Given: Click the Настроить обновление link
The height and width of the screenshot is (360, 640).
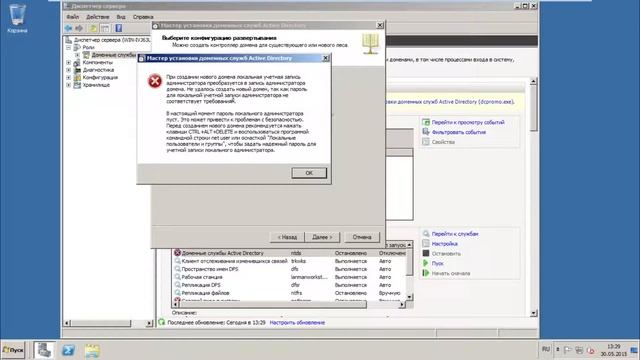Looking at the screenshot, I should (x=297, y=322).
